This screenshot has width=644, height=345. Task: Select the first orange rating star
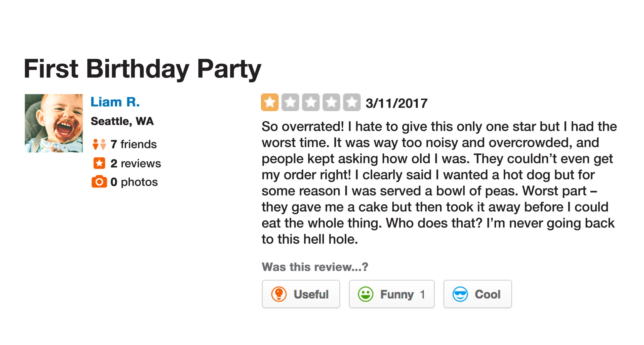270,102
